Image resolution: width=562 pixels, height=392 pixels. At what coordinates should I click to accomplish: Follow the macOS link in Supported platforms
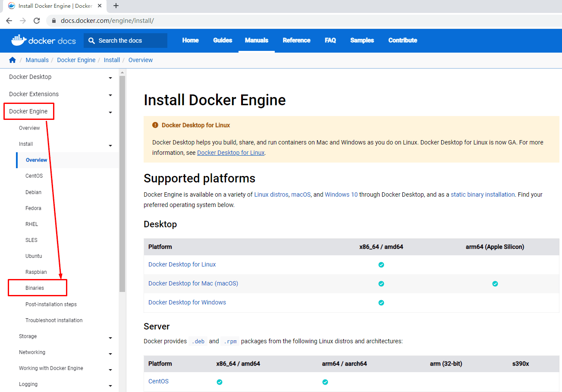301,194
